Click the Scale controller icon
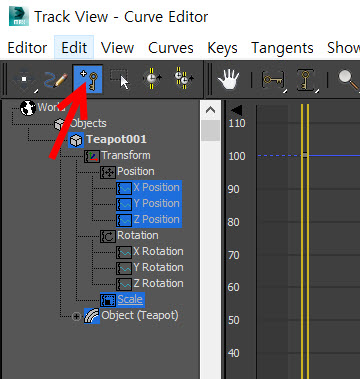 (x=108, y=300)
